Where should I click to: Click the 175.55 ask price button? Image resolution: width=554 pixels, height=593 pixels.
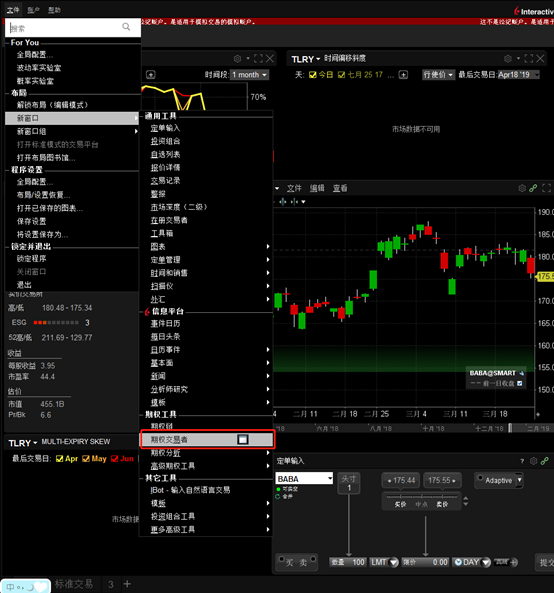click(x=442, y=480)
